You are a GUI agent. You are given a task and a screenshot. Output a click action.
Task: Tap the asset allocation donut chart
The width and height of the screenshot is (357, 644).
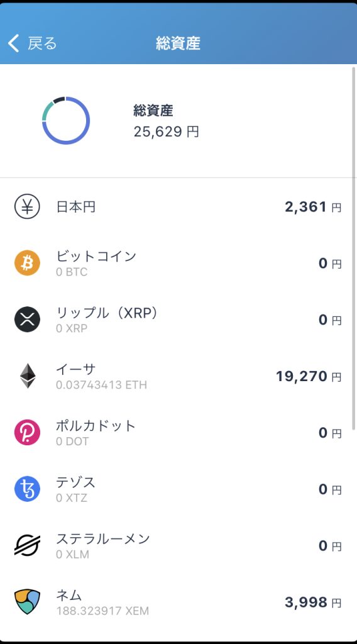point(65,121)
